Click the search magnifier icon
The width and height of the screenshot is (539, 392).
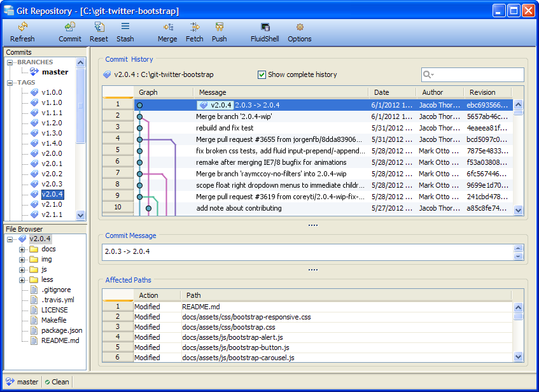[x=426, y=74]
